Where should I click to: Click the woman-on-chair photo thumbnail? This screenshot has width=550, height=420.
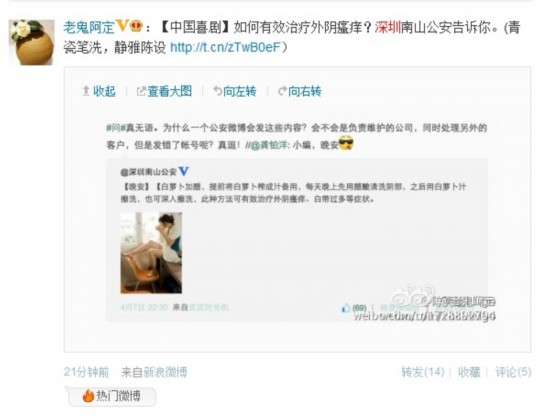(x=151, y=253)
